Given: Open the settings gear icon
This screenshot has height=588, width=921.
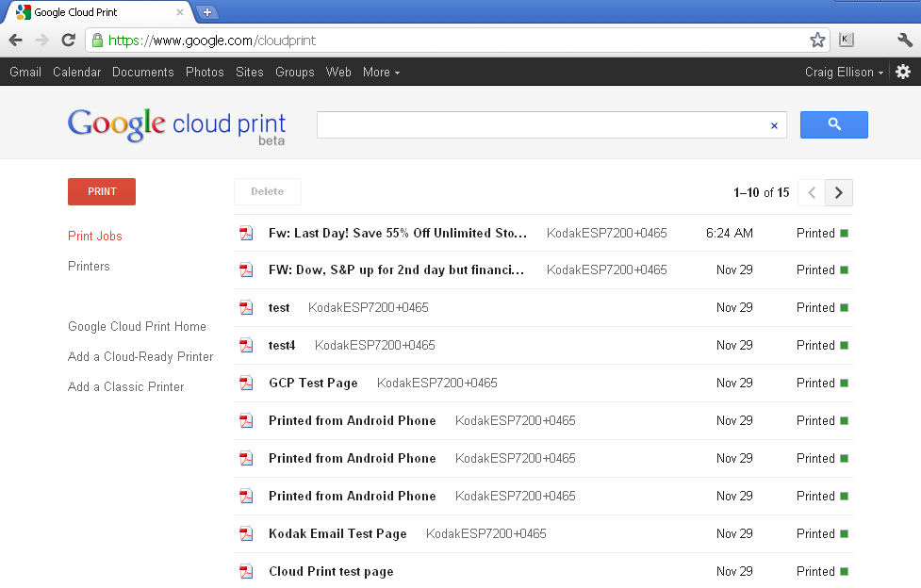Looking at the screenshot, I should click(x=903, y=72).
